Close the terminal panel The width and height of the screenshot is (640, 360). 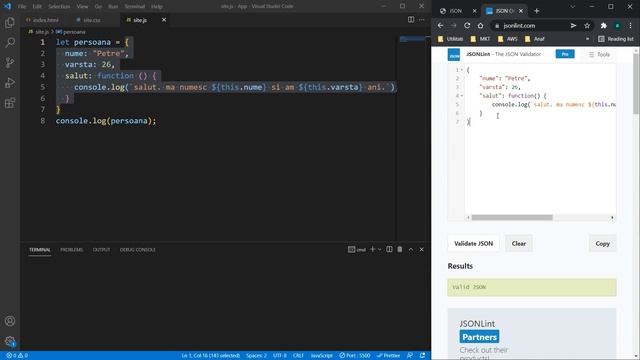pos(422,249)
